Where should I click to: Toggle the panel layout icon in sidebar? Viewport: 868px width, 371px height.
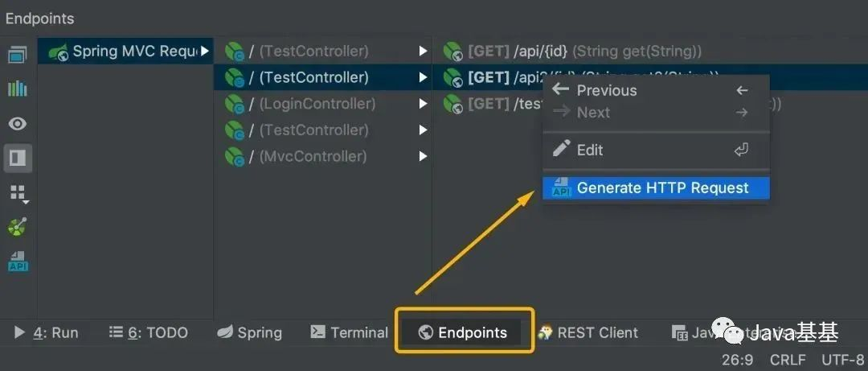[x=18, y=158]
